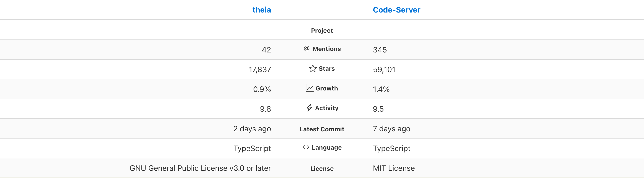Click Code-Server's 59,101 stars value
Image resolution: width=644 pixels, height=178 pixels.
tap(384, 69)
